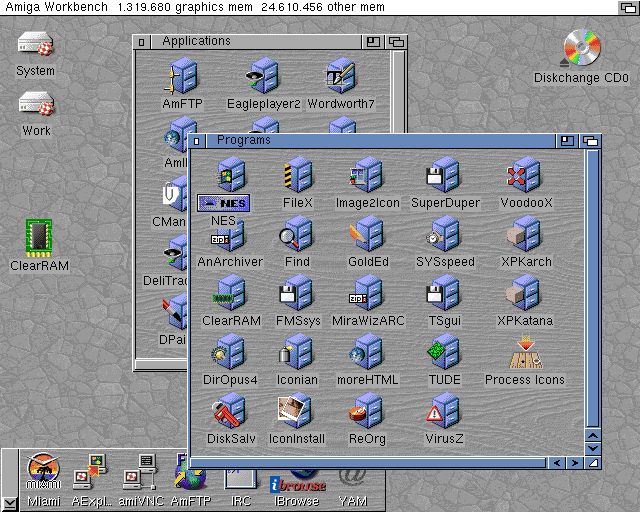This screenshot has width=640, height=512.
Task: Open the ReOrg drawer icon
Action: click(x=367, y=411)
